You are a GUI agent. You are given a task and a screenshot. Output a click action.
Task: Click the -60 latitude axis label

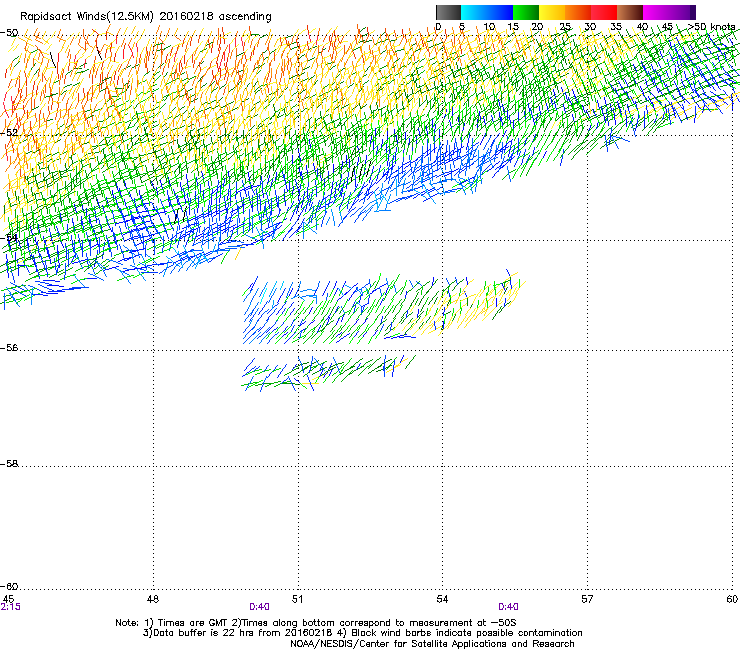pyautogui.click(x=9, y=587)
